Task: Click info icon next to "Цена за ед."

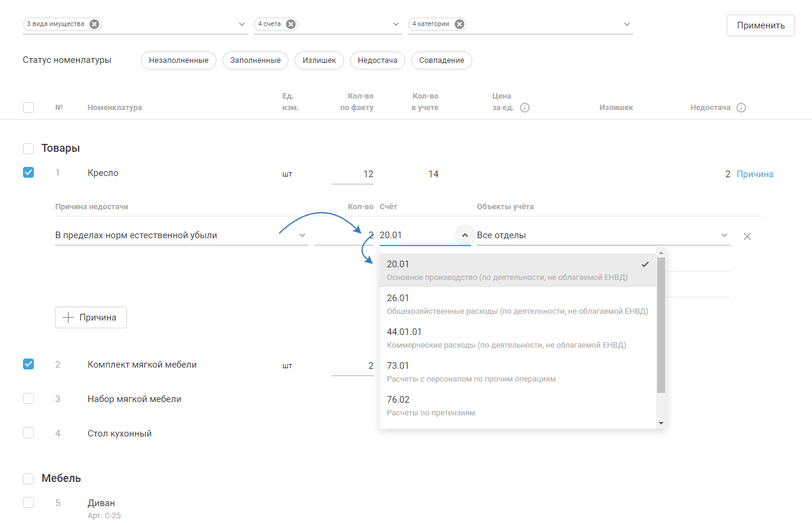Action: 525,108
